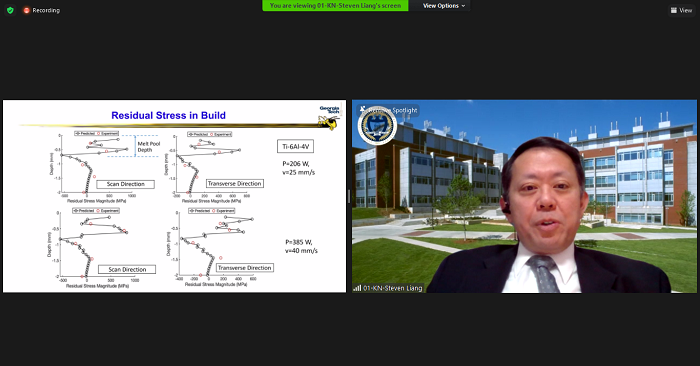Click the signal strength bars icon
The image size is (700, 366).
(x=357, y=288)
